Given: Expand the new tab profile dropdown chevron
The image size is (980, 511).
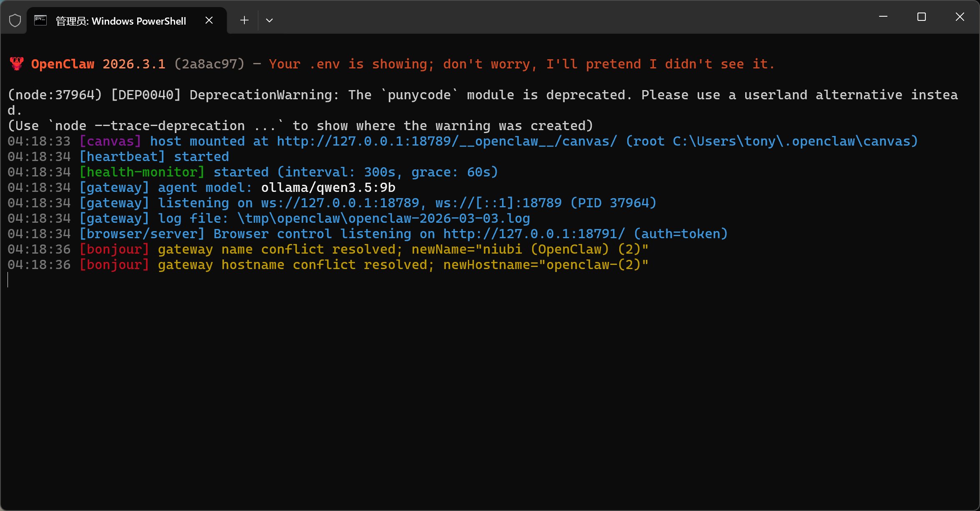Looking at the screenshot, I should [269, 20].
